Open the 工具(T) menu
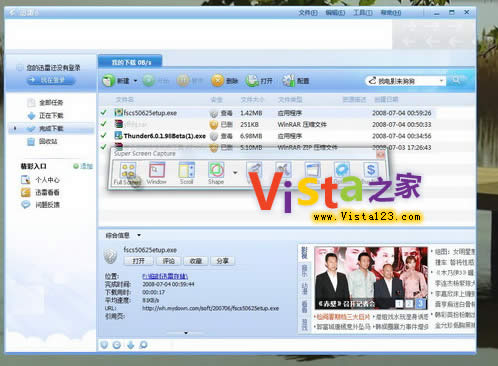Image resolution: width=498 pixels, height=366 pixels. point(363,13)
